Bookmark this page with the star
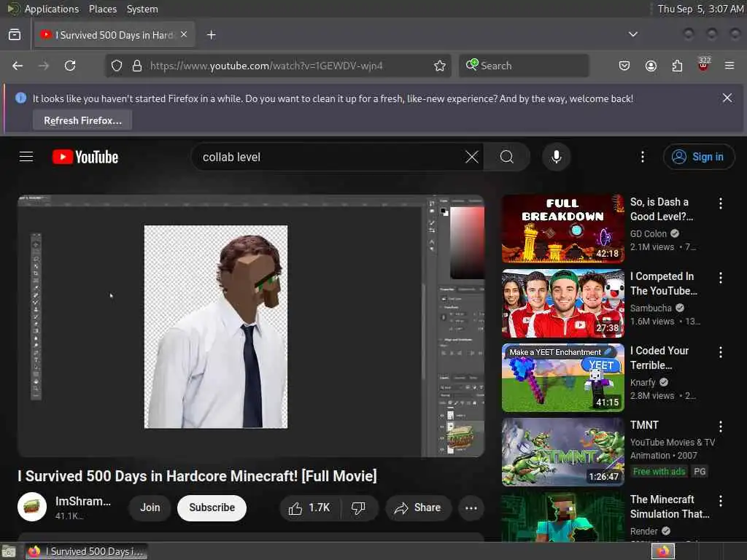 coord(440,66)
